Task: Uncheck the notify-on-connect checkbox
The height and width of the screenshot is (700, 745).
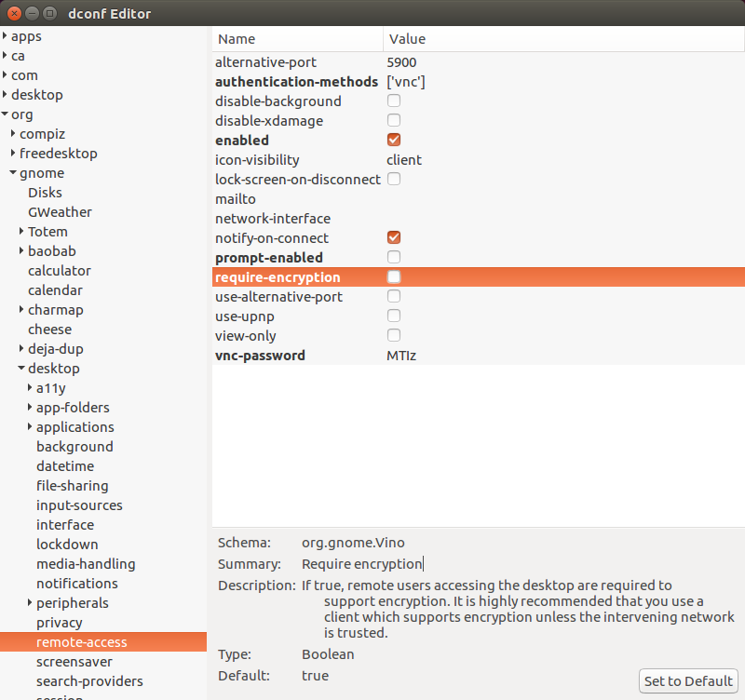Action: (393, 237)
